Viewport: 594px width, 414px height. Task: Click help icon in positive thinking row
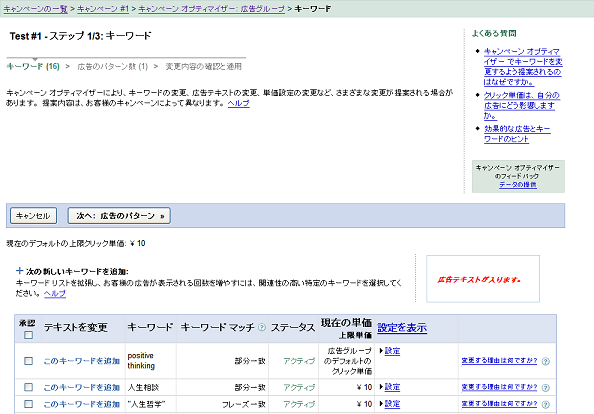click(546, 361)
